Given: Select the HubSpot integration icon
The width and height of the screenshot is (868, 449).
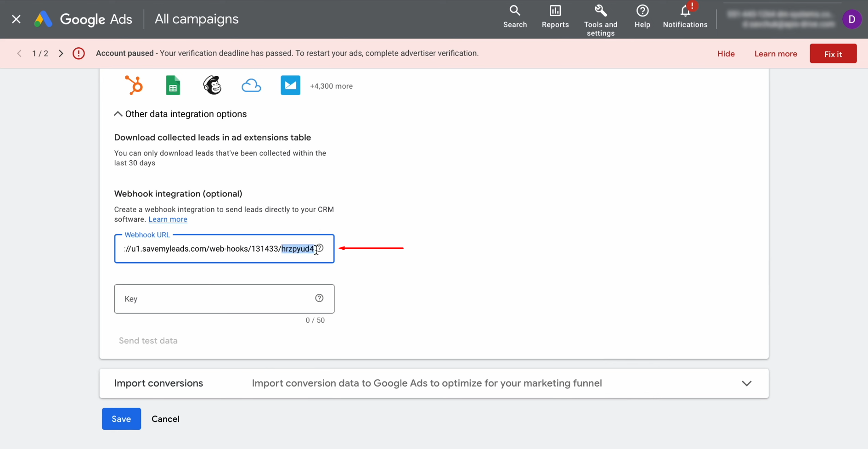Looking at the screenshot, I should pos(134,85).
